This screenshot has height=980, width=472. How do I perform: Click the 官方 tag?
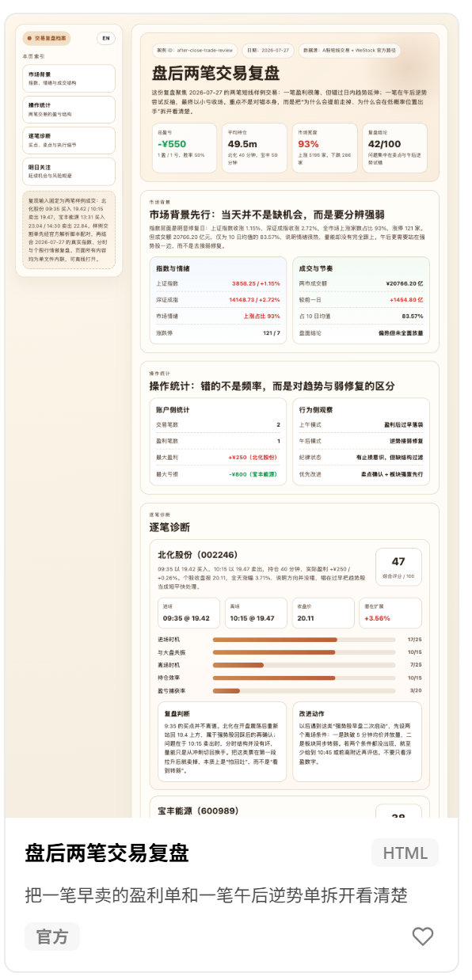(52, 936)
